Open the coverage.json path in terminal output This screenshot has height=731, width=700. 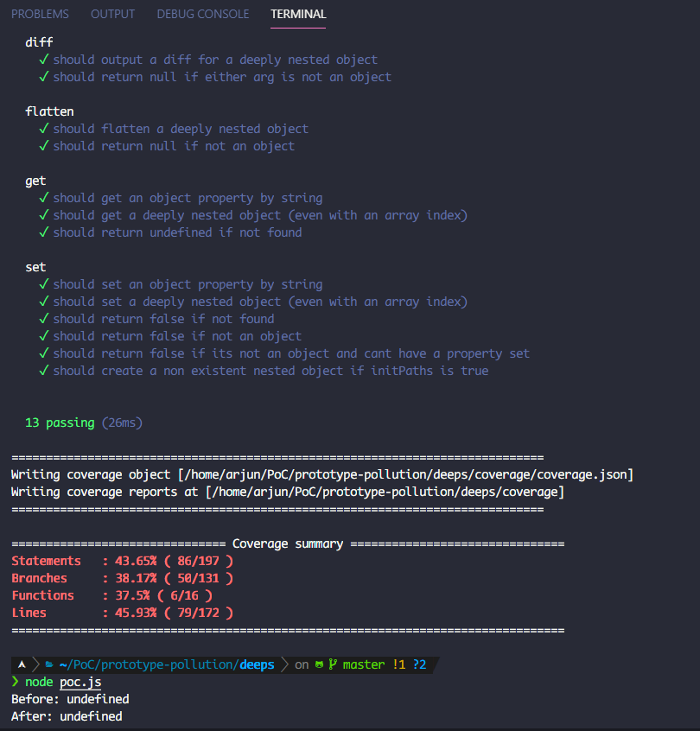(405, 474)
